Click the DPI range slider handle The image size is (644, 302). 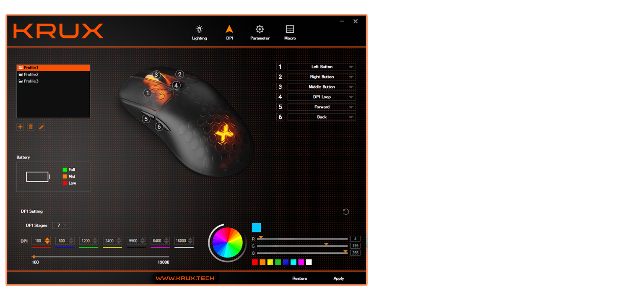34,257
